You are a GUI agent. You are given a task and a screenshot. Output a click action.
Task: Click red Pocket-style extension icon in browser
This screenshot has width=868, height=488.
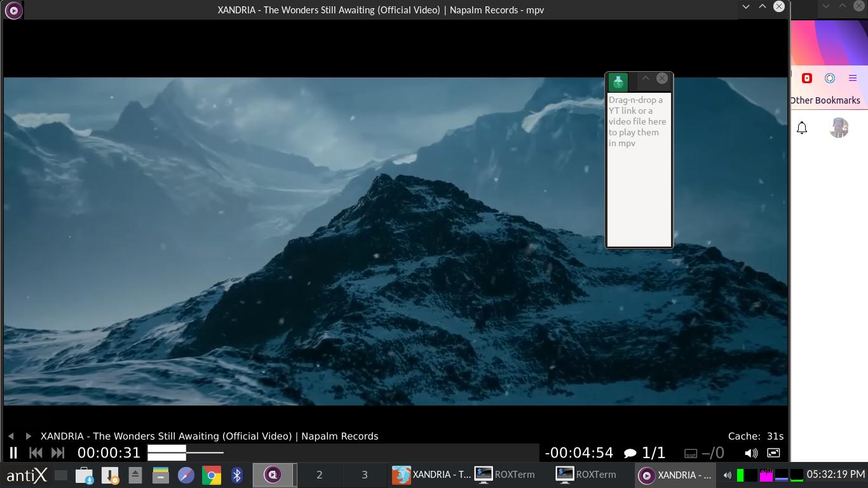(x=807, y=78)
